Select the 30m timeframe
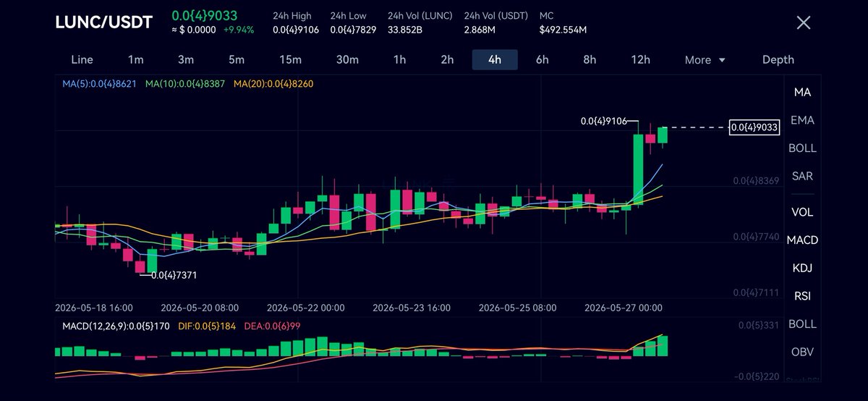The image size is (868, 401). pyautogui.click(x=347, y=60)
